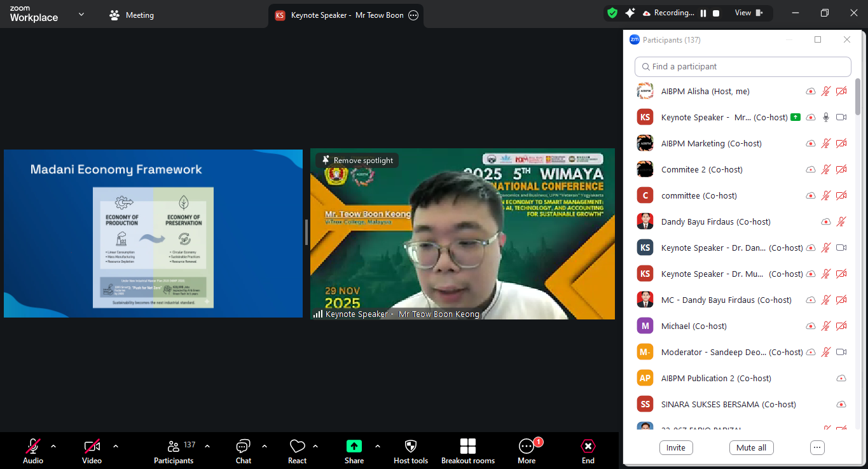
Task: Start video with the camera button
Action: coord(92,447)
